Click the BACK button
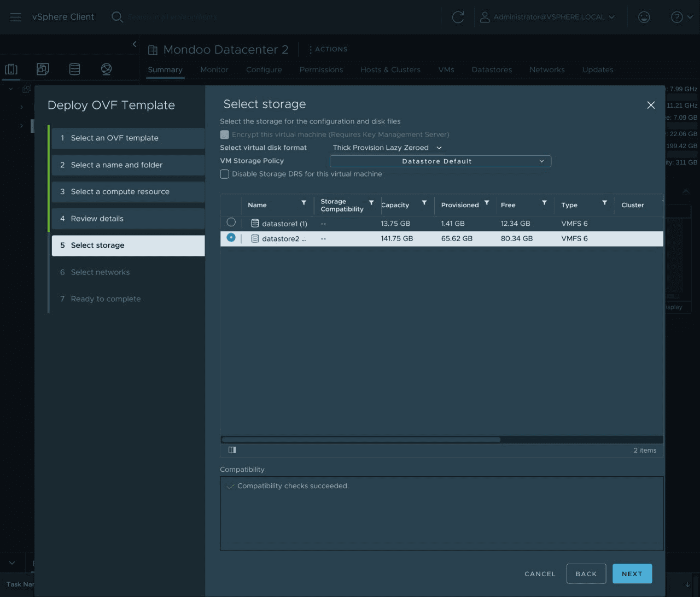The width and height of the screenshot is (700, 597). pos(586,573)
